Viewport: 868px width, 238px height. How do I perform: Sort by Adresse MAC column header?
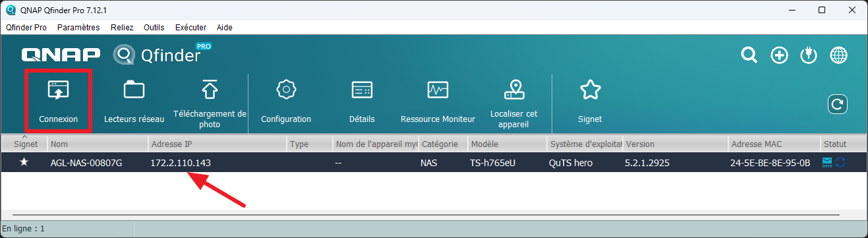[x=774, y=144]
